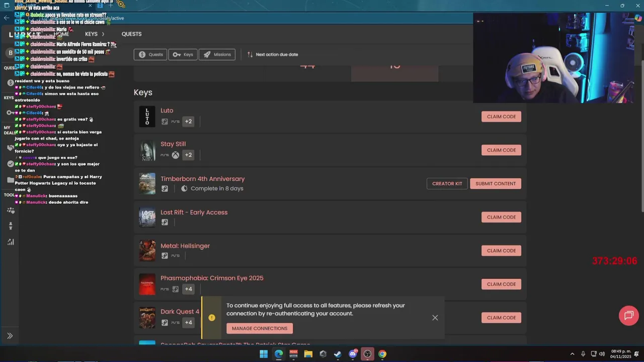644x362 pixels.
Task: Claim code for Dark Quest 4
Action: point(501,318)
